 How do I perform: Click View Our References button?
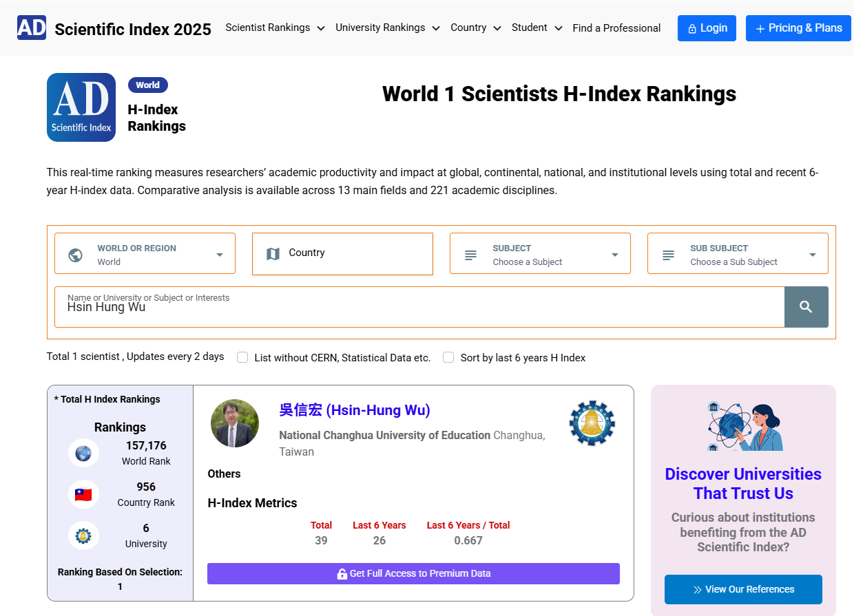[743, 589]
